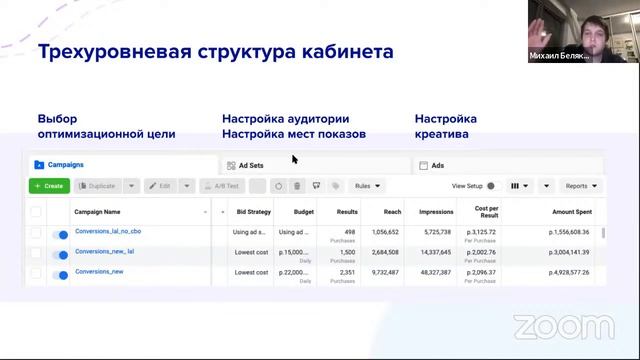
Task: Click the Campaigns folder icon
Action: click(x=39, y=165)
